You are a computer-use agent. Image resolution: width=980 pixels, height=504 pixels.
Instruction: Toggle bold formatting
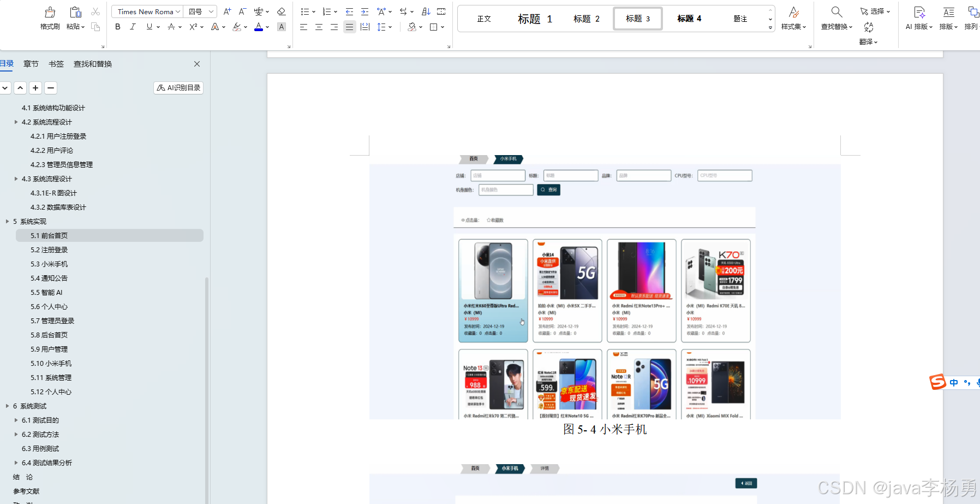[118, 27]
